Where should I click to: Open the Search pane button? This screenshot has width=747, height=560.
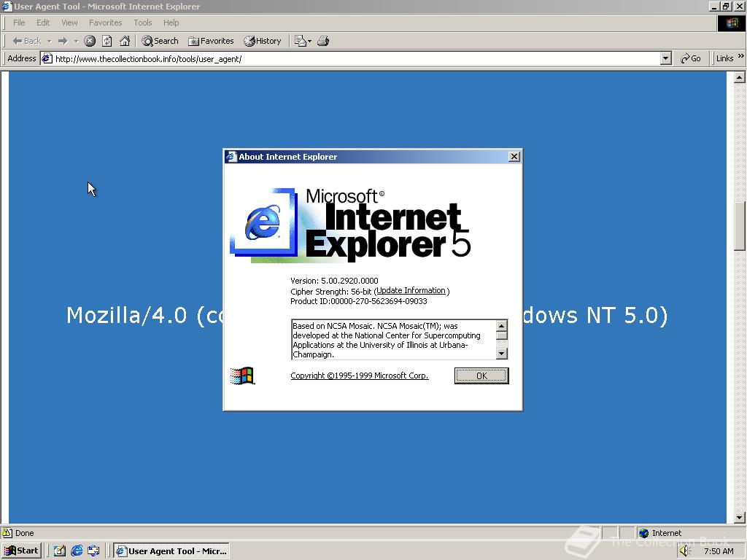pyautogui.click(x=160, y=41)
